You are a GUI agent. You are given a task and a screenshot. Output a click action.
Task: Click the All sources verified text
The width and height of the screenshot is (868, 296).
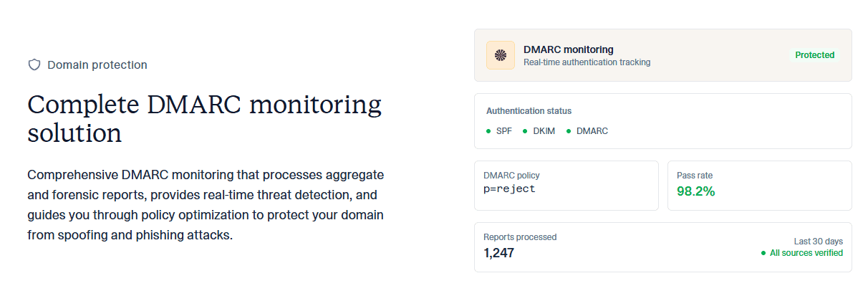click(806, 253)
